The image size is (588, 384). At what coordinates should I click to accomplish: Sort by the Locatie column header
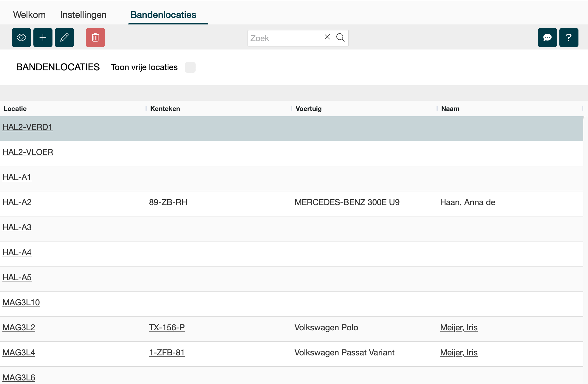point(15,109)
